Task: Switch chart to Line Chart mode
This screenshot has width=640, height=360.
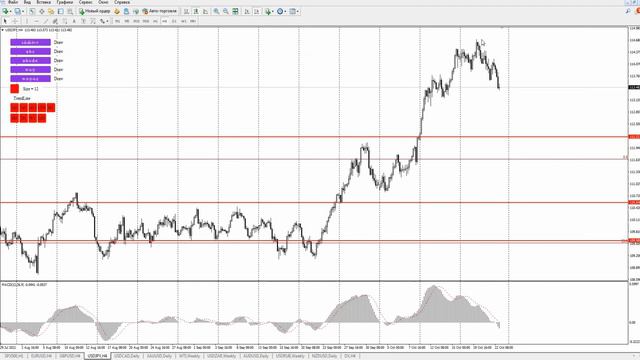Action: (205, 11)
